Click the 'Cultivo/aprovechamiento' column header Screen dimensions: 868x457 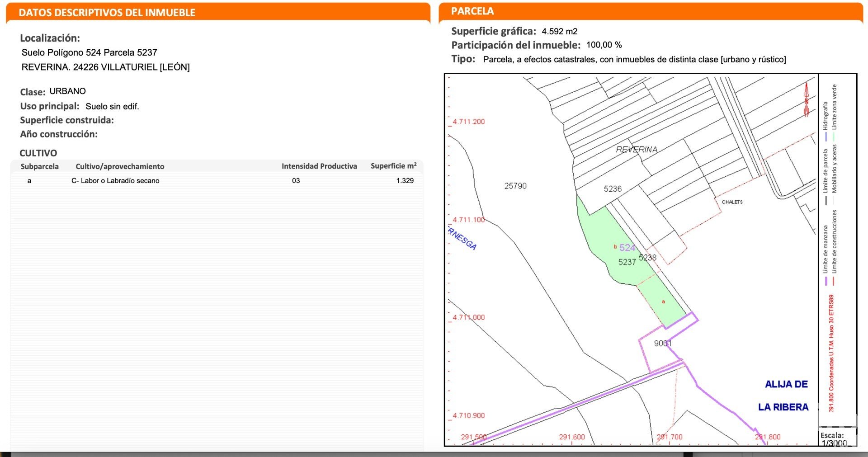tap(120, 166)
